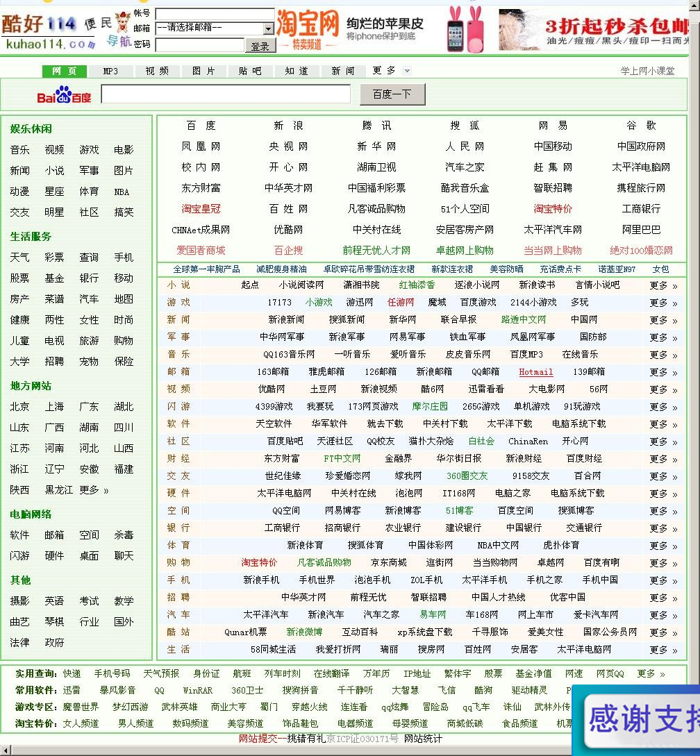The width and height of the screenshot is (700, 756).
Task: Open the 魔兽世界 game link
Action: pos(81,707)
